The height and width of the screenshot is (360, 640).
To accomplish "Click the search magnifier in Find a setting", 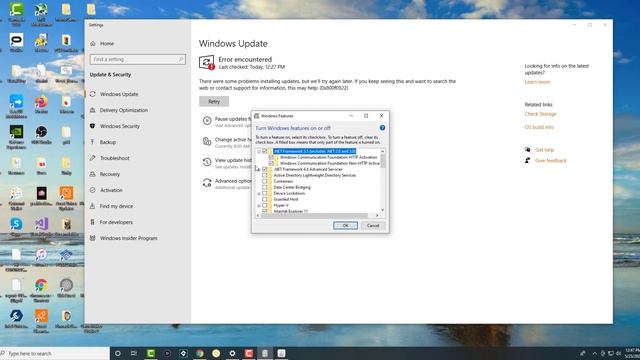I will coord(181,59).
